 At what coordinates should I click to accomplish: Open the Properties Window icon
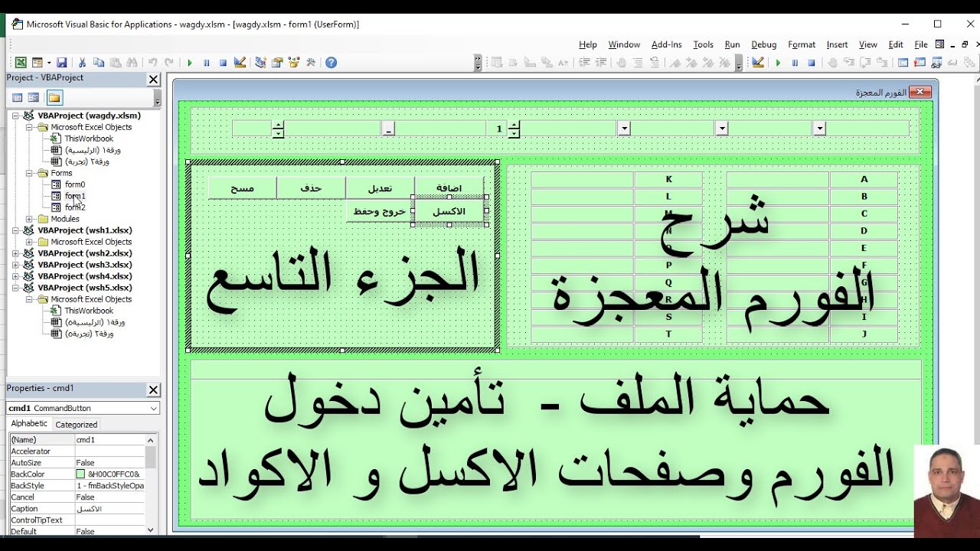[x=277, y=63]
